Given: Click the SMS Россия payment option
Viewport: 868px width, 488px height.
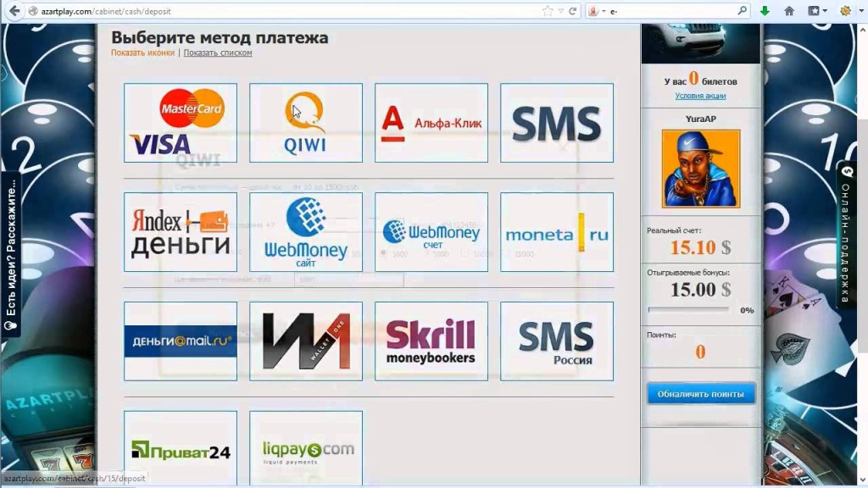Looking at the screenshot, I should (x=556, y=341).
